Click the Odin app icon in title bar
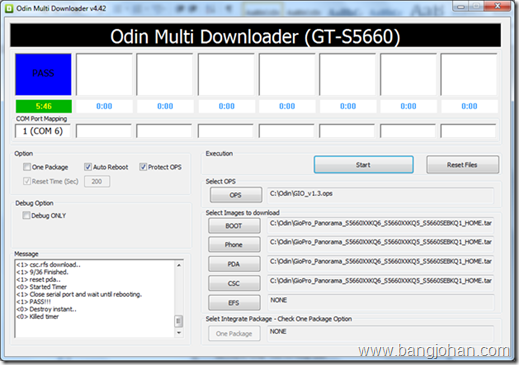This screenshot has width=519, height=365. pos(9,8)
